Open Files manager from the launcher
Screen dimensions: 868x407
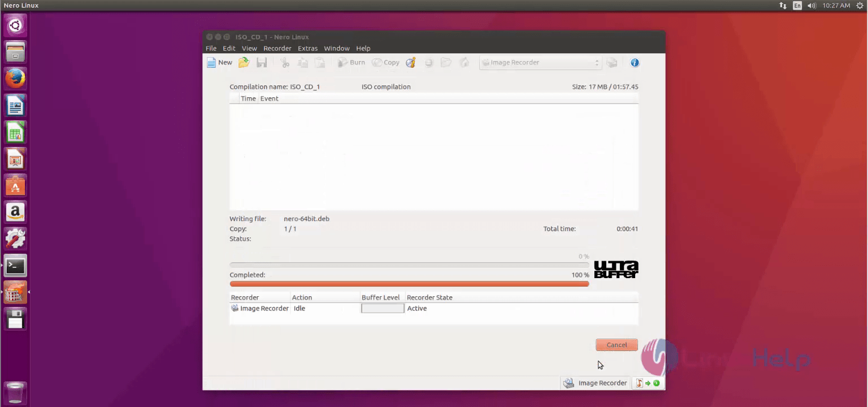tap(15, 52)
